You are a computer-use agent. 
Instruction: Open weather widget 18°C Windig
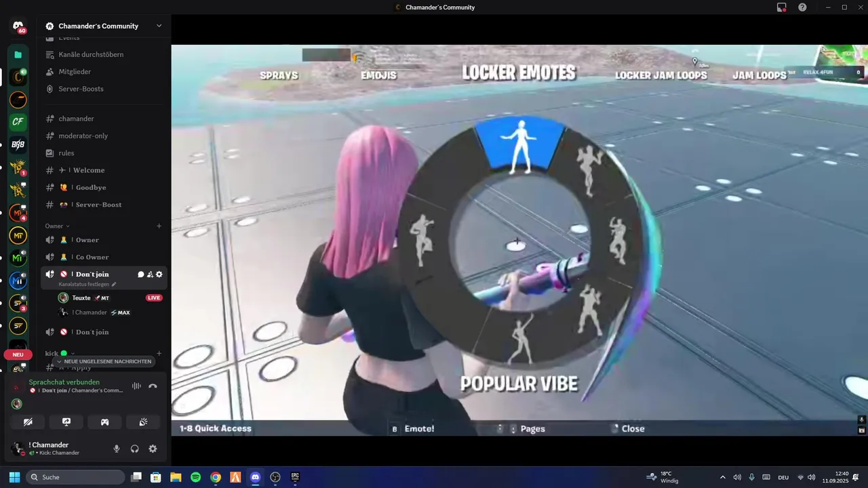click(662, 477)
